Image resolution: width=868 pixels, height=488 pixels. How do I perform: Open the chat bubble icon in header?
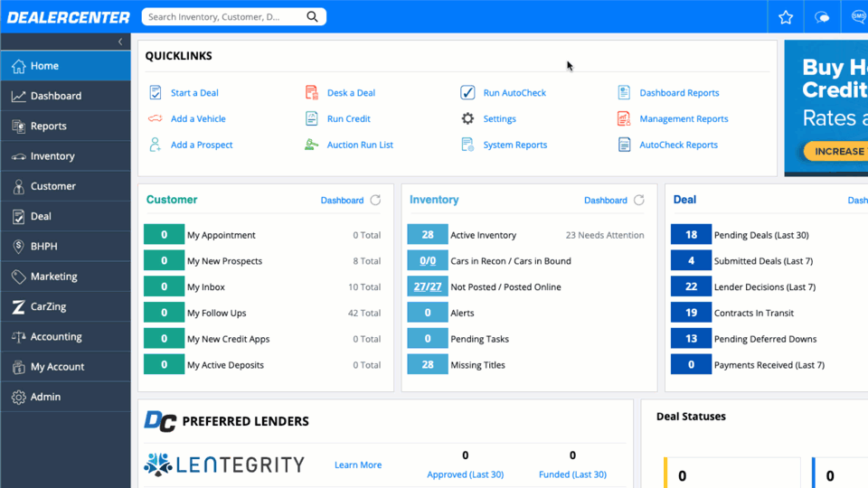point(822,17)
